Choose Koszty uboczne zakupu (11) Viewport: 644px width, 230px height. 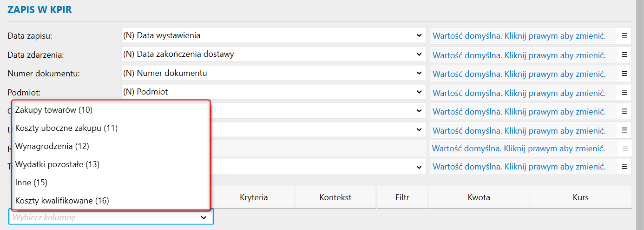(66, 128)
